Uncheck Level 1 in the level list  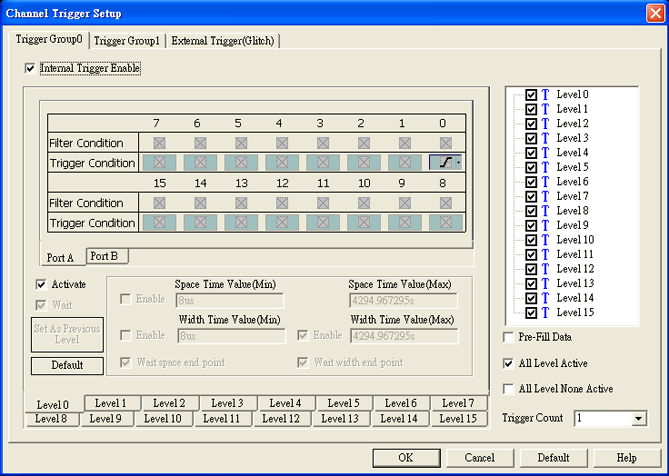click(531, 110)
